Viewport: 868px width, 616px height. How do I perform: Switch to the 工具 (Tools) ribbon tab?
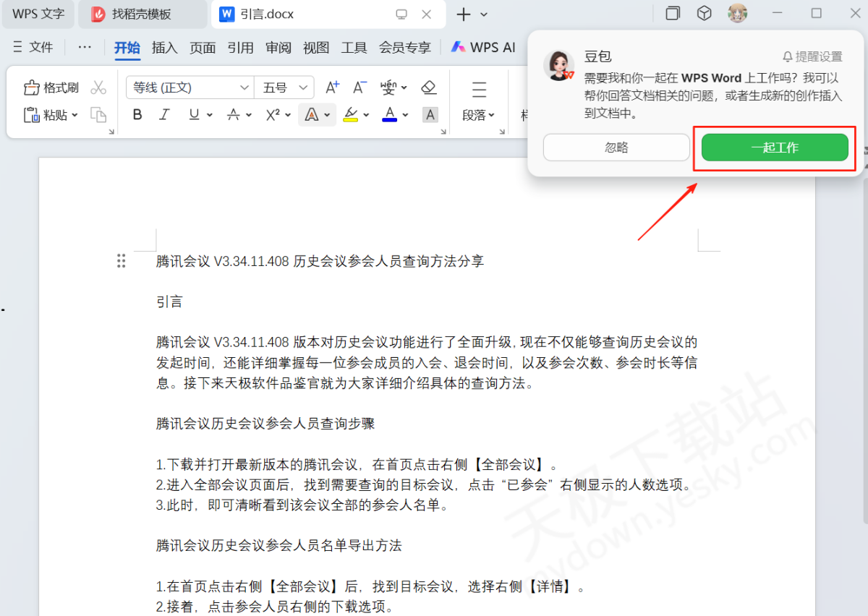[354, 48]
